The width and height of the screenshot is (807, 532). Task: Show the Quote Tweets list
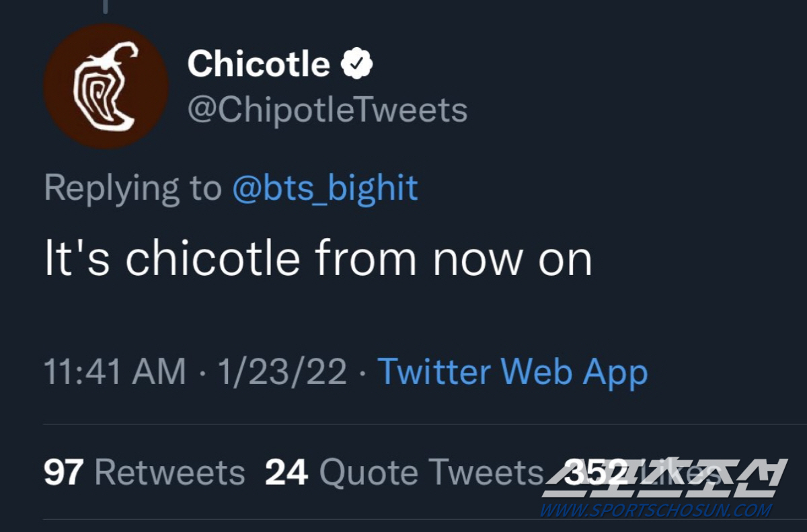(x=430, y=473)
